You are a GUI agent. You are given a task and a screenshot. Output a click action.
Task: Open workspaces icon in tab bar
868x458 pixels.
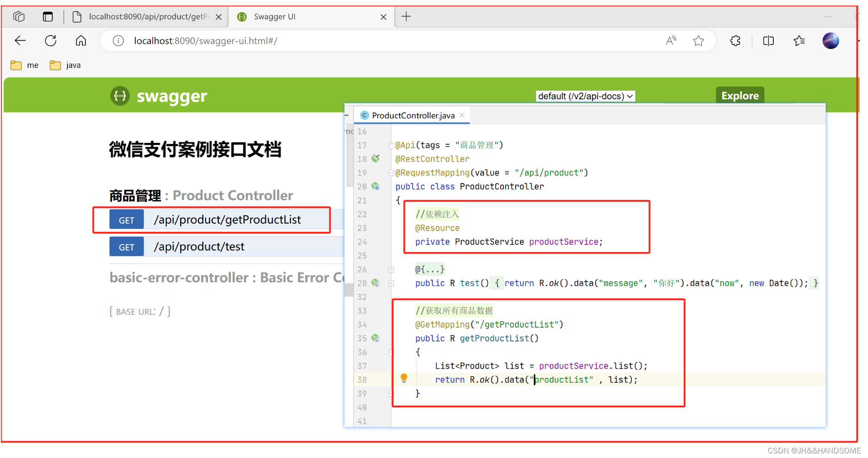[x=19, y=17]
